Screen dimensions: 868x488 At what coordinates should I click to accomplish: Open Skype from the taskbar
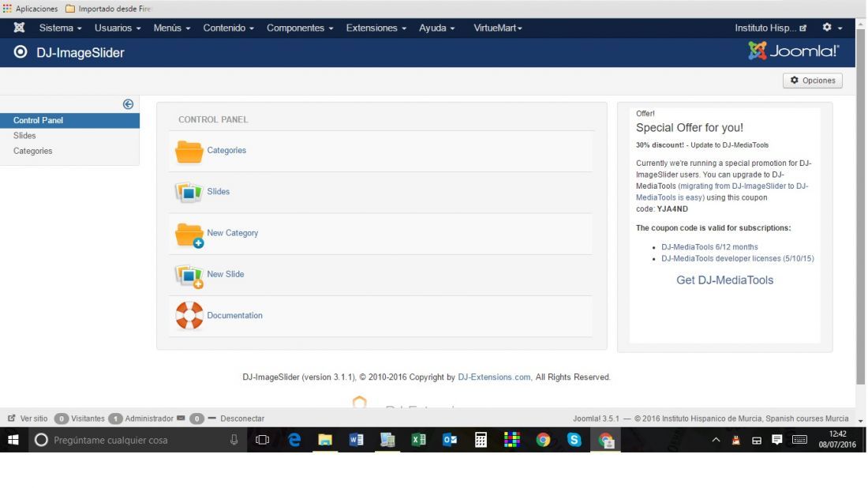(x=574, y=440)
